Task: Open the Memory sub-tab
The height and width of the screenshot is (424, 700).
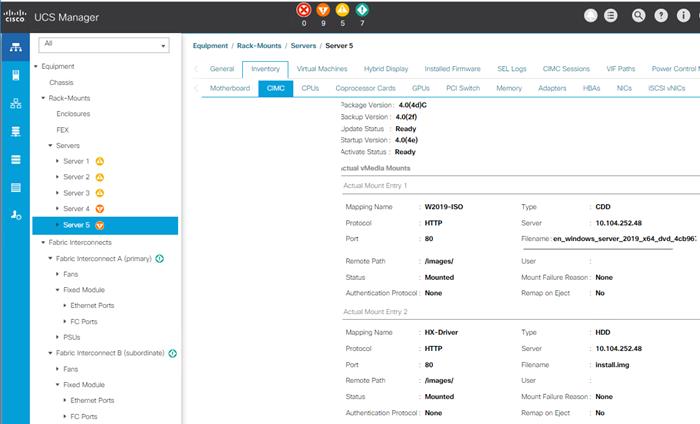Action: click(x=509, y=88)
